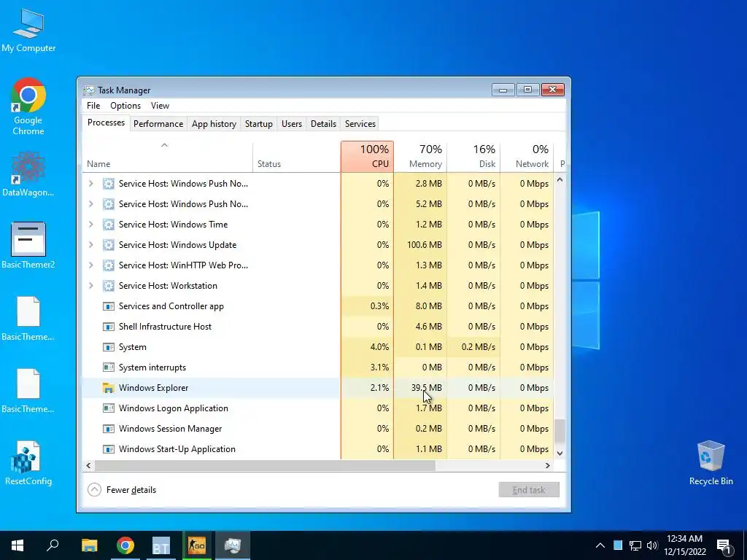This screenshot has height=560, width=747.
Task: Select the Windows Session Manager row
Action: pos(318,429)
